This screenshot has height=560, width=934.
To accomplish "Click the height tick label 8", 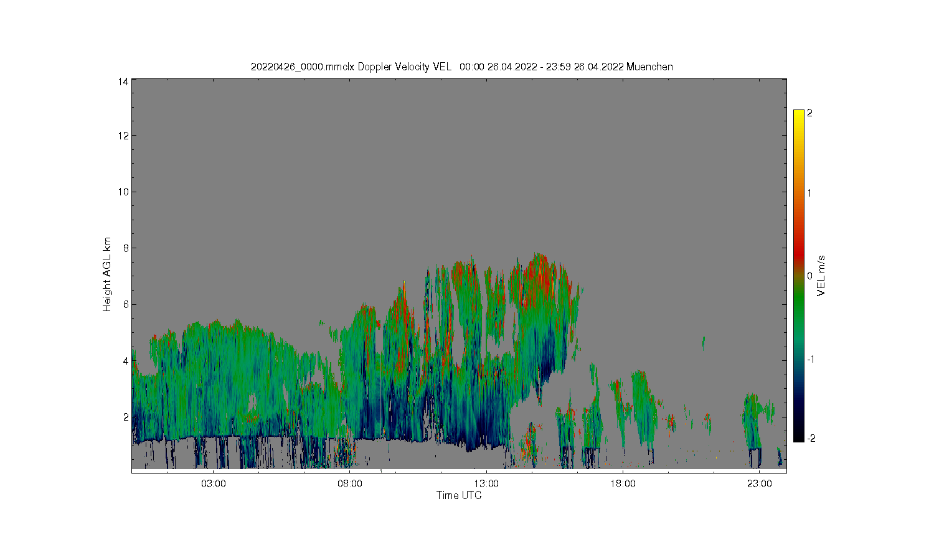I will tap(126, 248).
